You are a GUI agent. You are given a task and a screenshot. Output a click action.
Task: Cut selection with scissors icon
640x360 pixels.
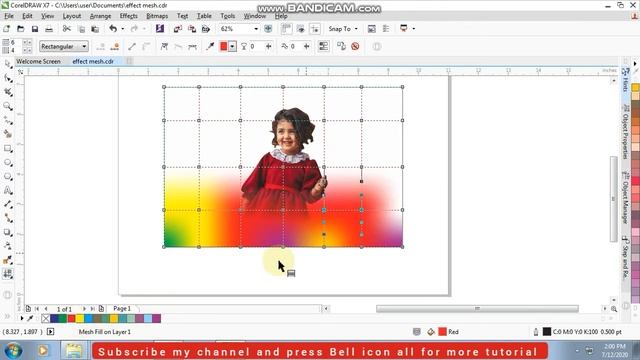pyautogui.click(x=67, y=29)
